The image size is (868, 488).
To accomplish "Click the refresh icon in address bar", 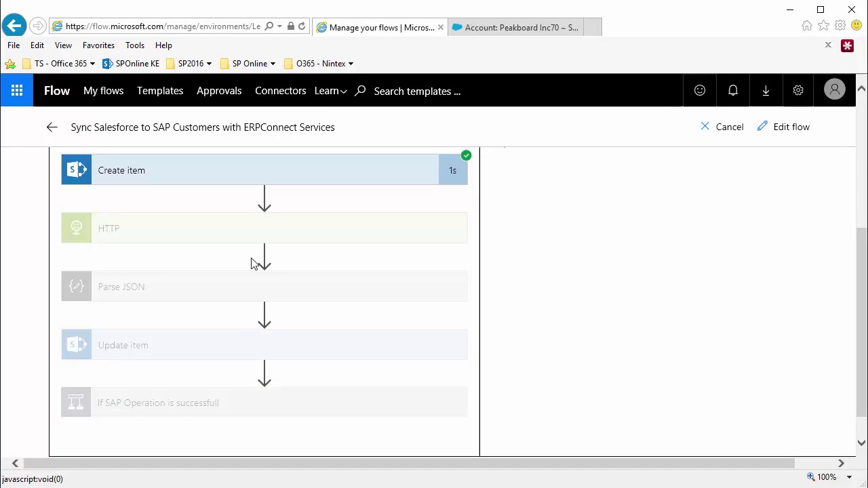I will tap(302, 26).
